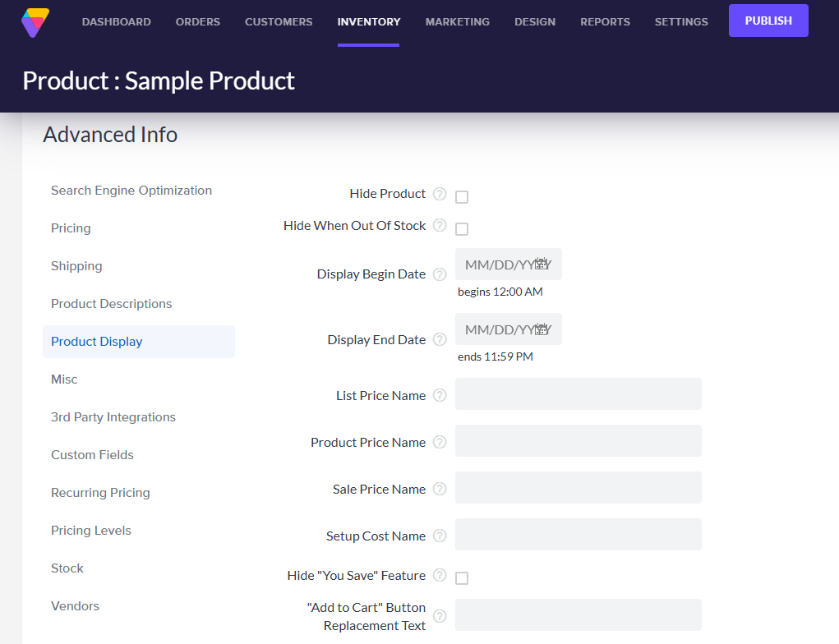The width and height of the screenshot is (839, 644).
Task: Click the PUBLISH button
Action: [x=768, y=20]
